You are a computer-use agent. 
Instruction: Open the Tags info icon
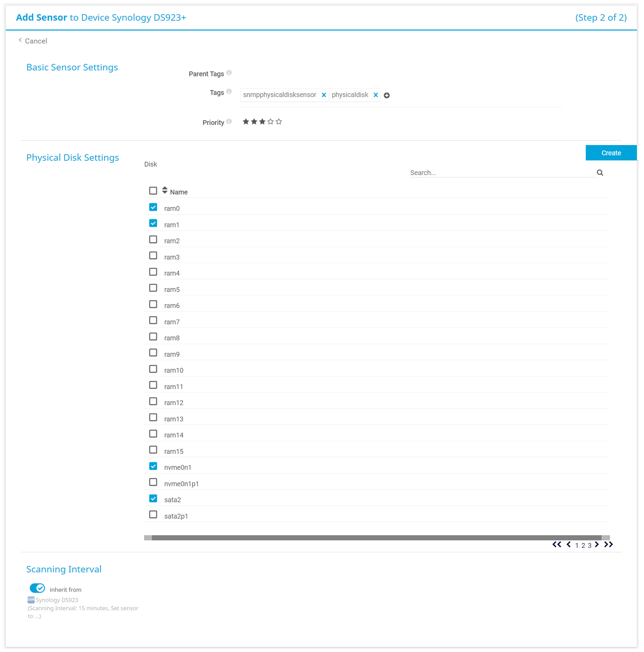(229, 92)
